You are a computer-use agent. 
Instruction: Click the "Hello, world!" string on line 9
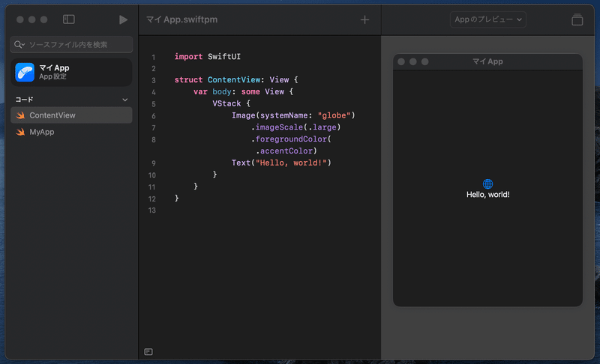(291, 163)
